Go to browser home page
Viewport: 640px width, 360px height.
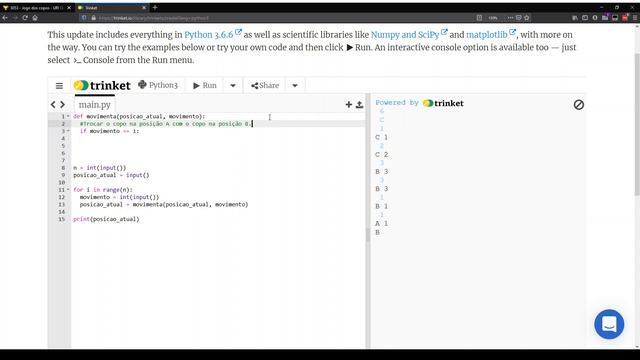(x=35, y=18)
